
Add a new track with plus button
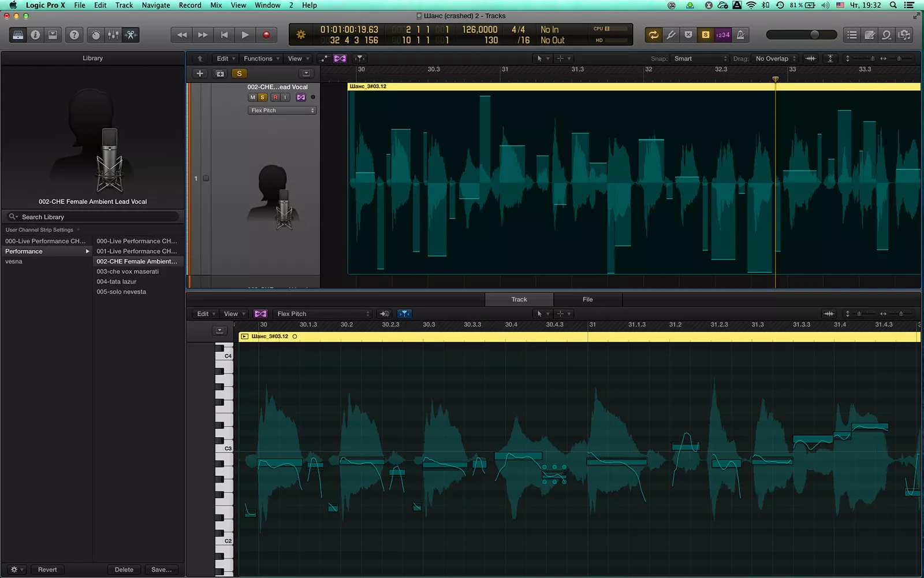200,73
